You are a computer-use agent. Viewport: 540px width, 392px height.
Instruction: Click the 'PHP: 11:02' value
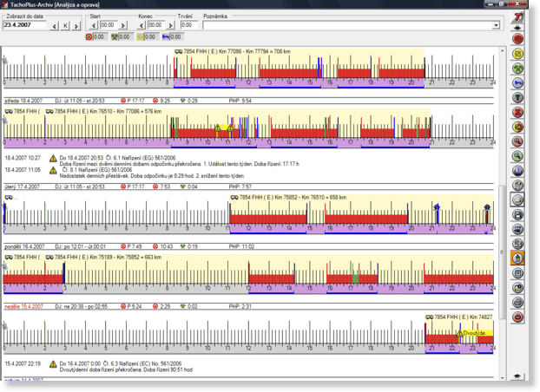click(241, 247)
